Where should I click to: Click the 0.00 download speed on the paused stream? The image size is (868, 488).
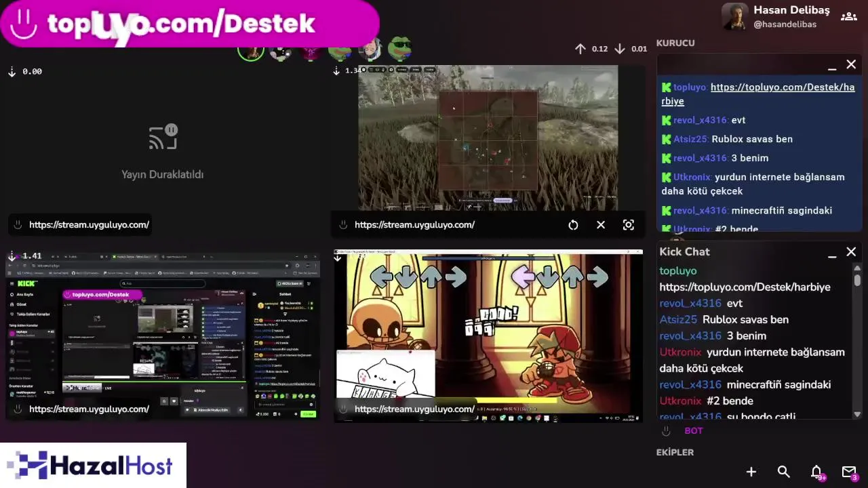32,71
